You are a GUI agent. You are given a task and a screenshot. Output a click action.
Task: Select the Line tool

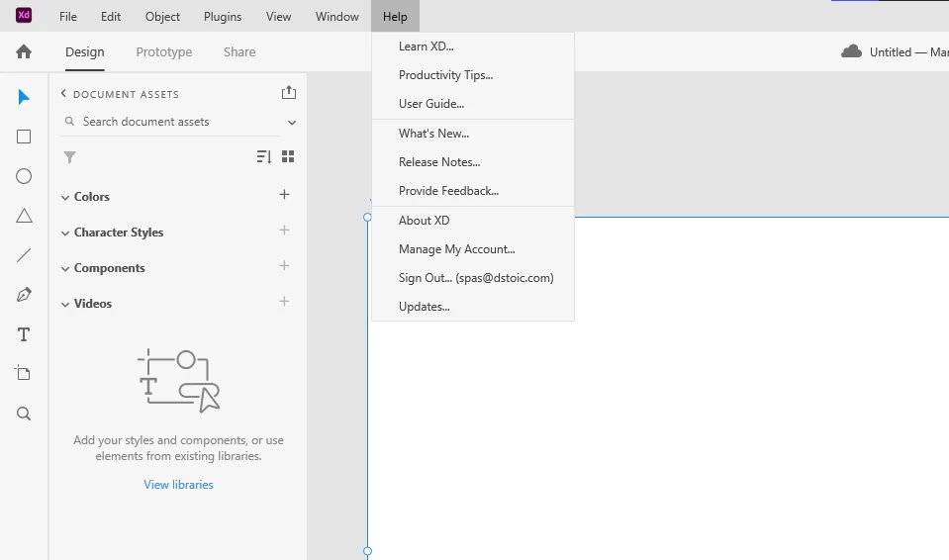coord(24,255)
